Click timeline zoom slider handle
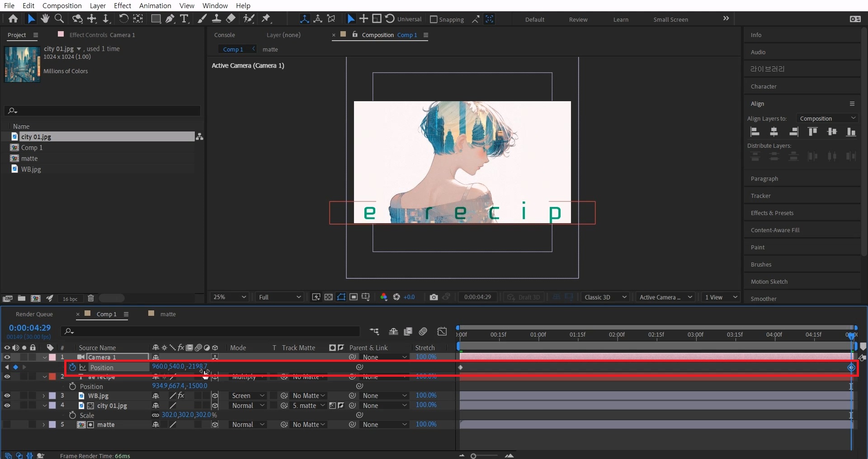The width and height of the screenshot is (868, 459). pos(473,456)
